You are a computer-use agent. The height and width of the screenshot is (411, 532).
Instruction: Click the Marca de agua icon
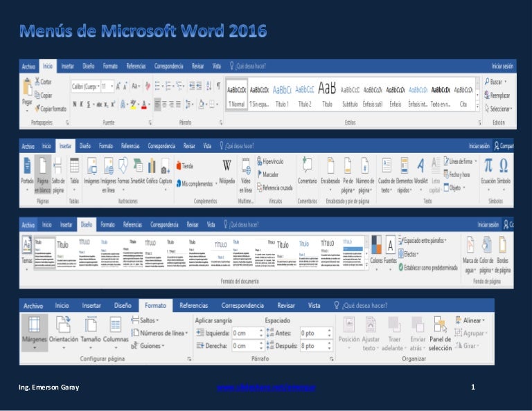471,245
